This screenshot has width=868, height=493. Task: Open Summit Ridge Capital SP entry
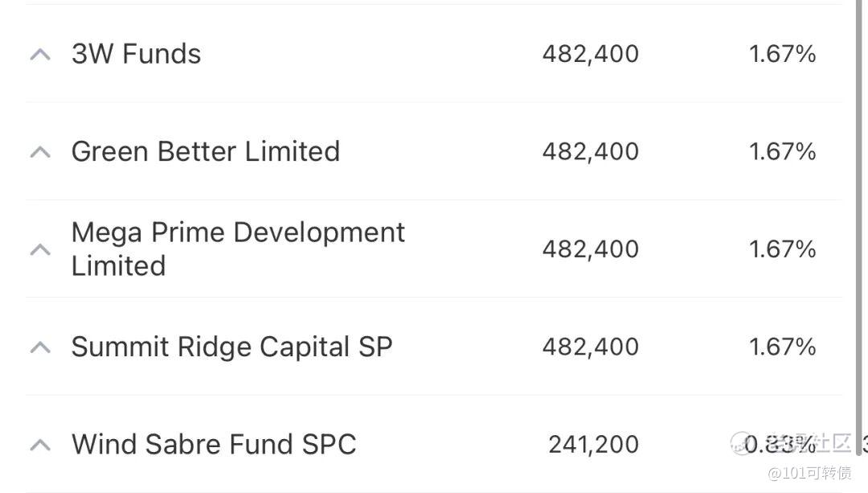pyautogui.click(x=231, y=347)
